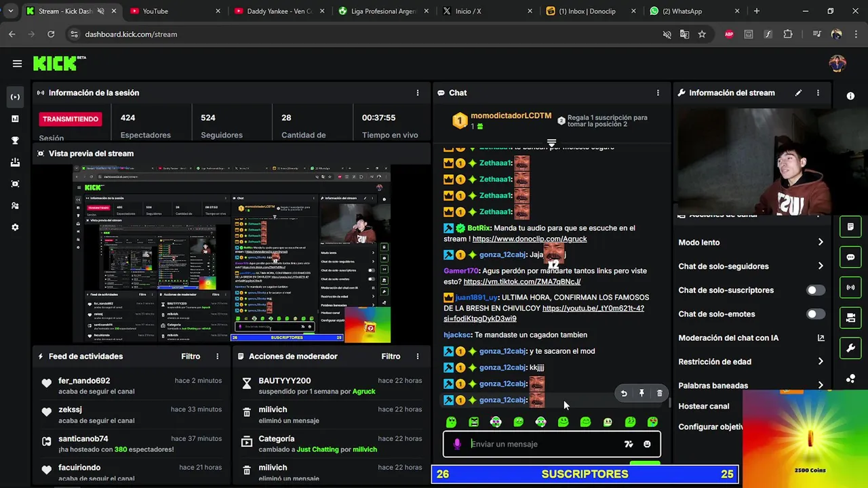868x488 pixels.
Task: Open the settings gear in left sidebar
Action: tap(15, 227)
